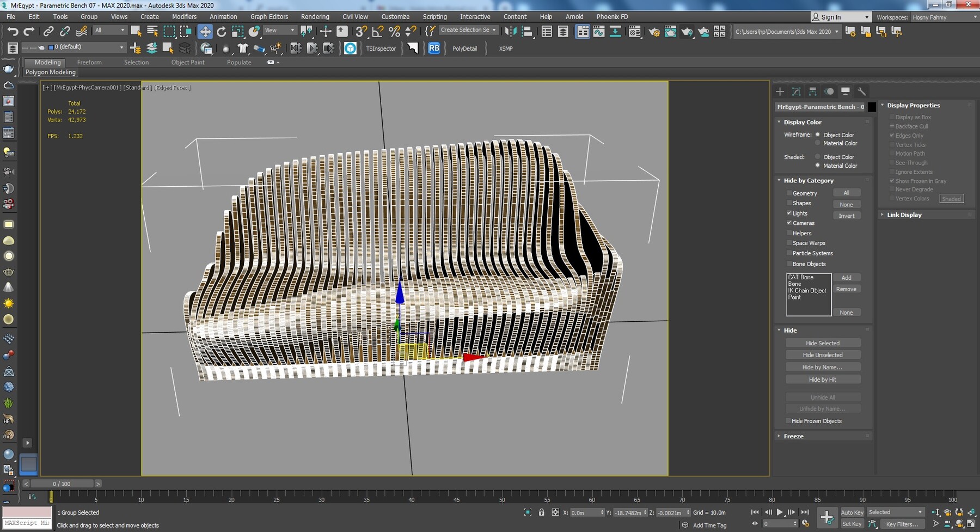Screen dimensions: 980x532
Task: Uncheck Lights in Hide by Category
Action: (x=789, y=213)
